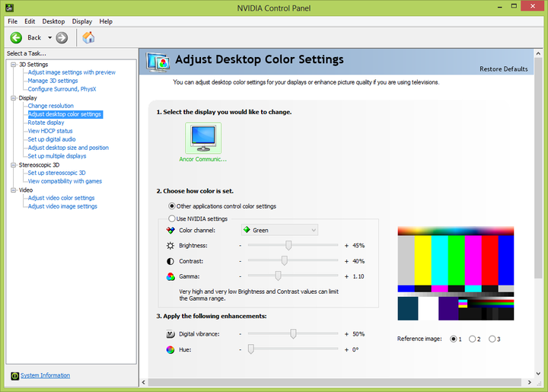Click the green Back arrow icon
548x392 pixels.
tap(16, 38)
